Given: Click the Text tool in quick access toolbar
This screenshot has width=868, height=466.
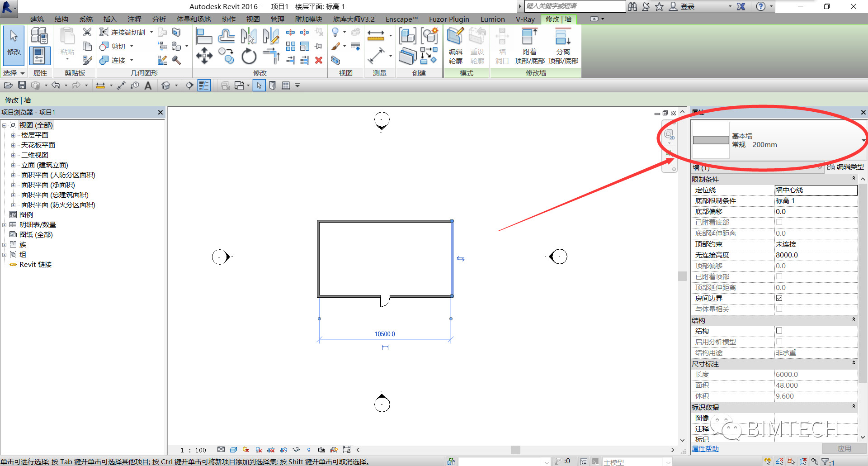Looking at the screenshot, I should [x=148, y=85].
